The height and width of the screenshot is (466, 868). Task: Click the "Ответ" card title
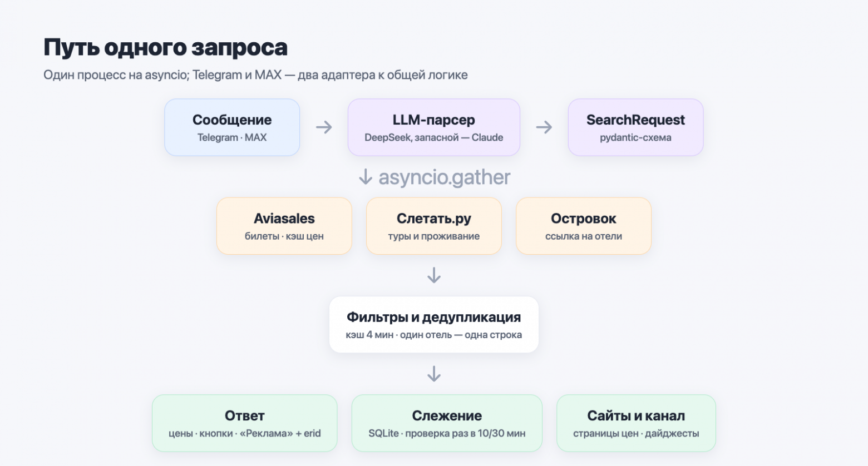(x=245, y=415)
